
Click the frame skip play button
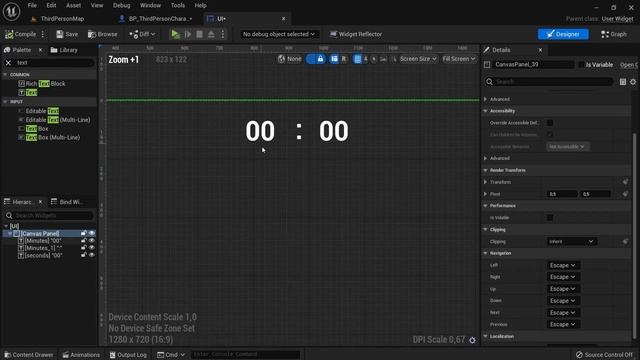[188, 34]
